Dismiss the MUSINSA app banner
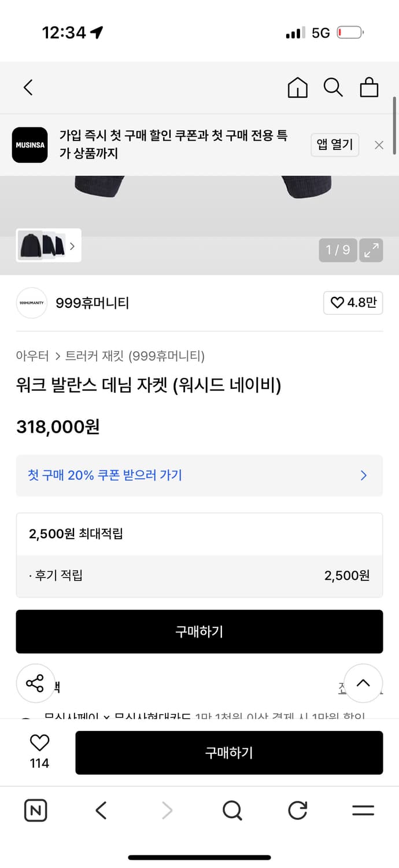The width and height of the screenshot is (399, 868). click(379, 145)
